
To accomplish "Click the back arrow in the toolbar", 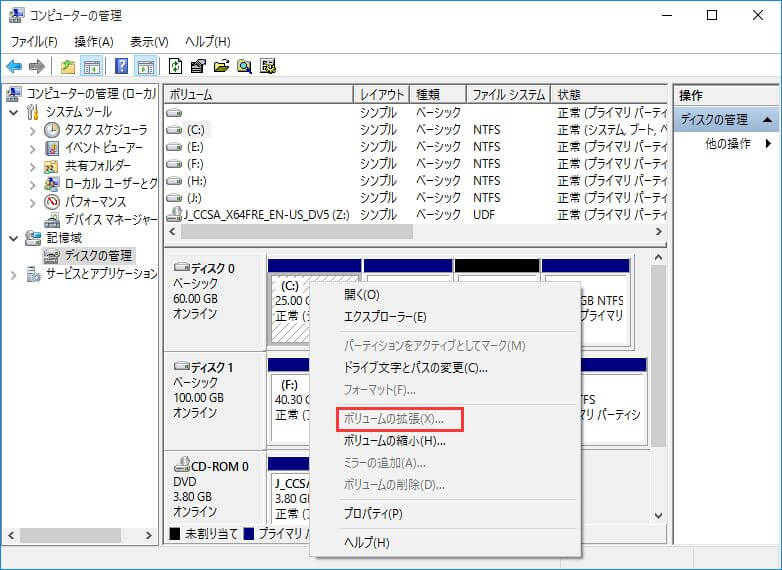I will (x=14, y=67).
